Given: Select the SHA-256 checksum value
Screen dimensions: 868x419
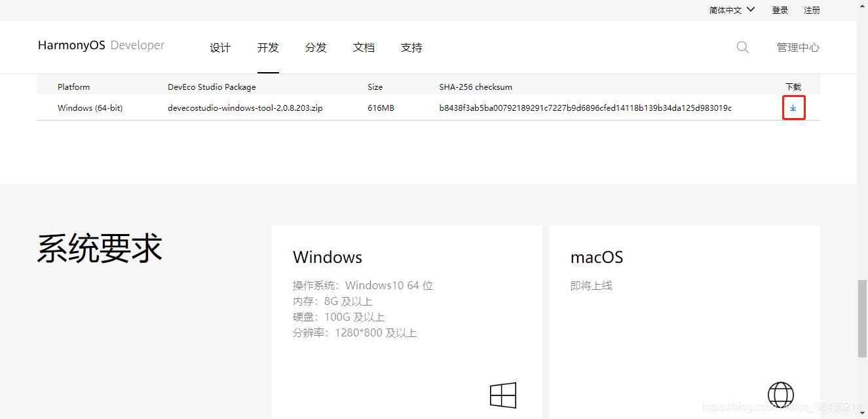Looking at the screenshot, I should click(585, 108).
